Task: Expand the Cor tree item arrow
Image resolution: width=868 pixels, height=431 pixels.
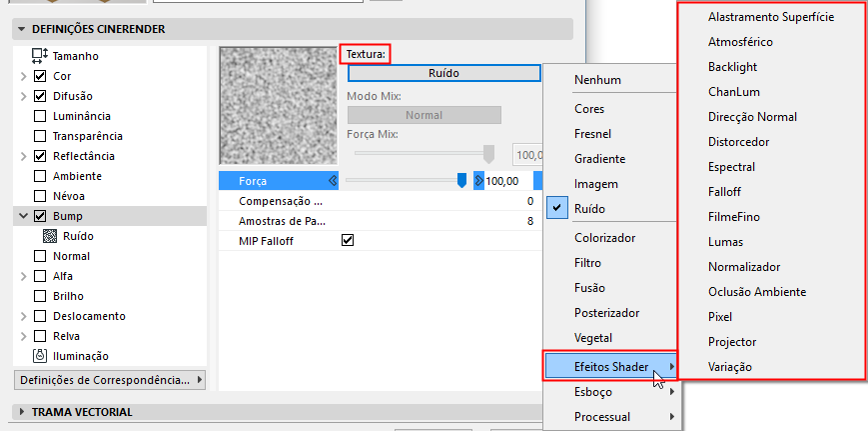Action: click(x=23, y=76)
